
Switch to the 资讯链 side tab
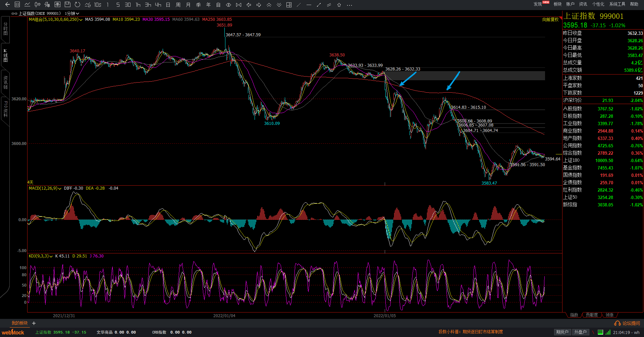(x=5, y=82)
